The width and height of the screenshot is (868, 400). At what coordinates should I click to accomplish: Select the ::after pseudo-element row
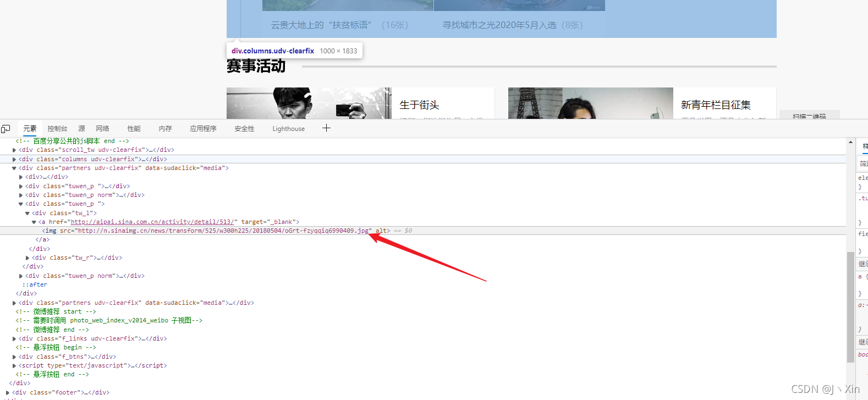click(35, 284)
